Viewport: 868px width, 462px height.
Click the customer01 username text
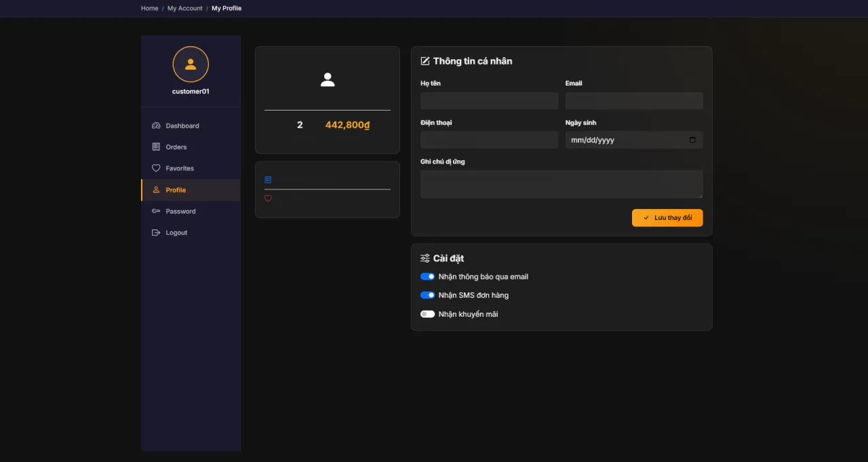tap(191, 92)
